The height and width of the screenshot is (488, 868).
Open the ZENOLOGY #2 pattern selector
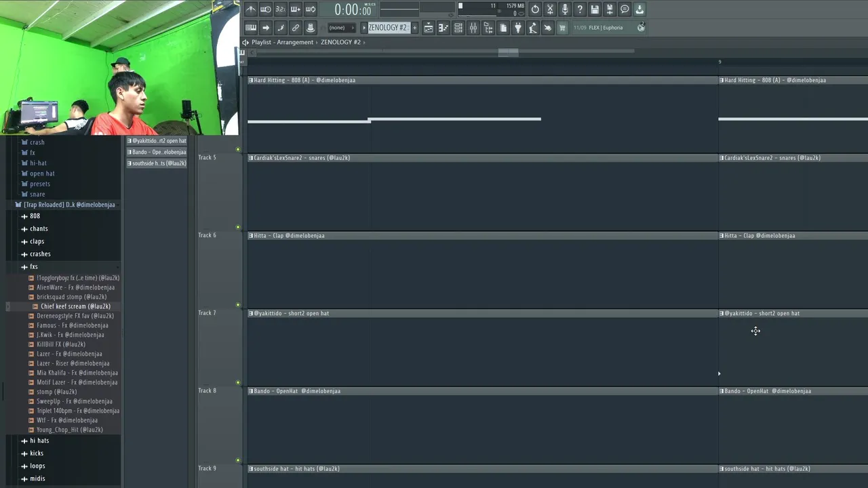tap(389, 28)
